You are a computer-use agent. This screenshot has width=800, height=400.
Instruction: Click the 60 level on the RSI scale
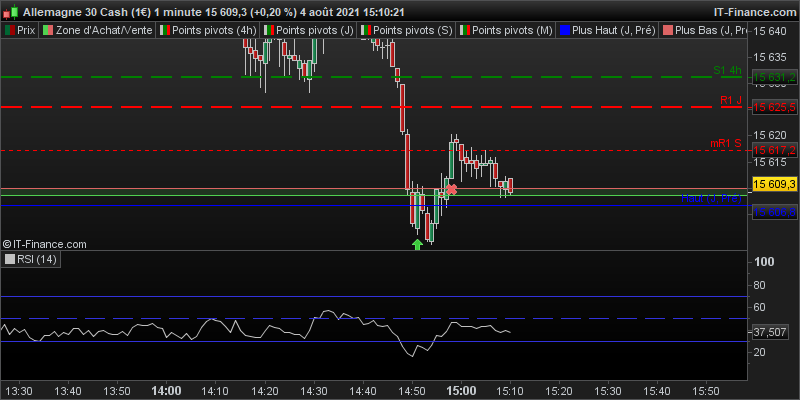click(x=761, y=307)
